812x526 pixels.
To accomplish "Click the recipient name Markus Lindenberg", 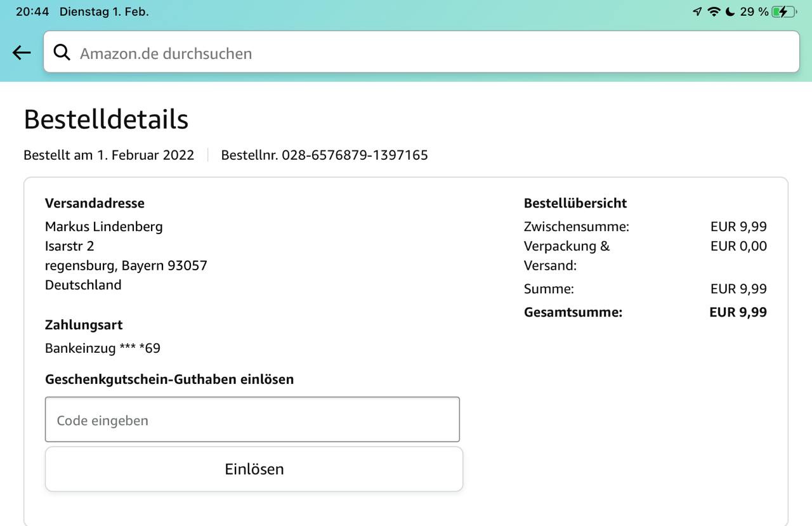I will click(x=103, y=227).
